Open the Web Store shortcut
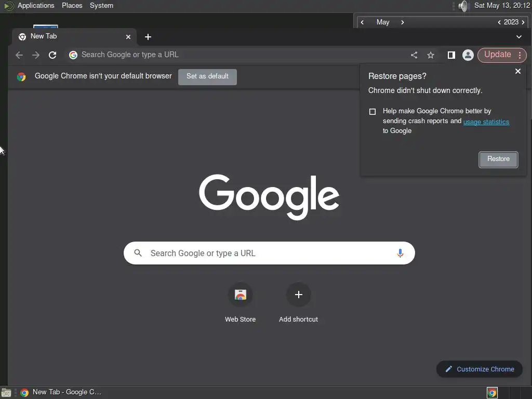 tap(240, 303)
